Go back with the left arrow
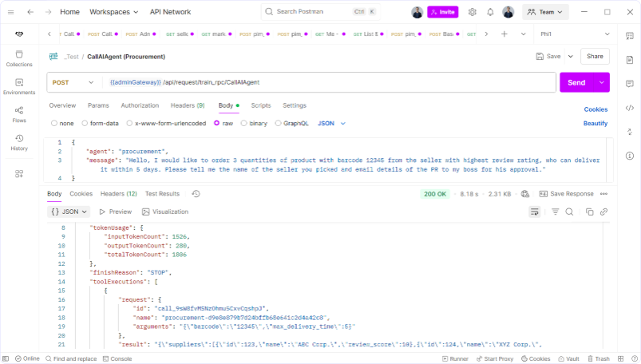 click(30, 12)
